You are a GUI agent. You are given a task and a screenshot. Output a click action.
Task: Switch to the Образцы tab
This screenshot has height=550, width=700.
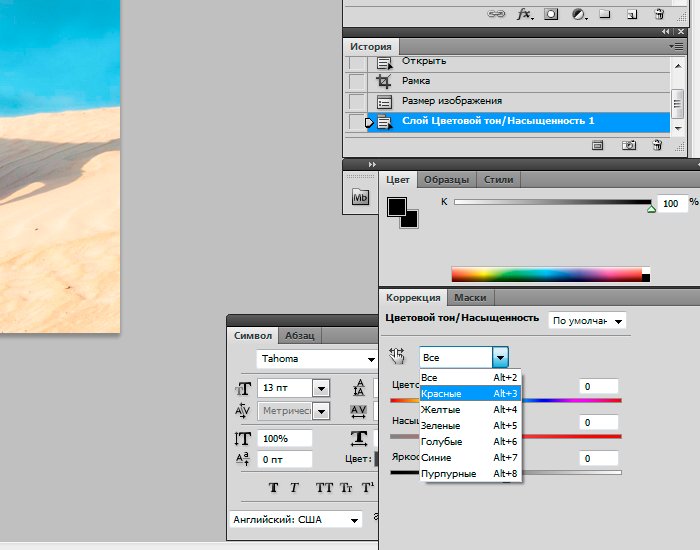(x=446, y=180)
